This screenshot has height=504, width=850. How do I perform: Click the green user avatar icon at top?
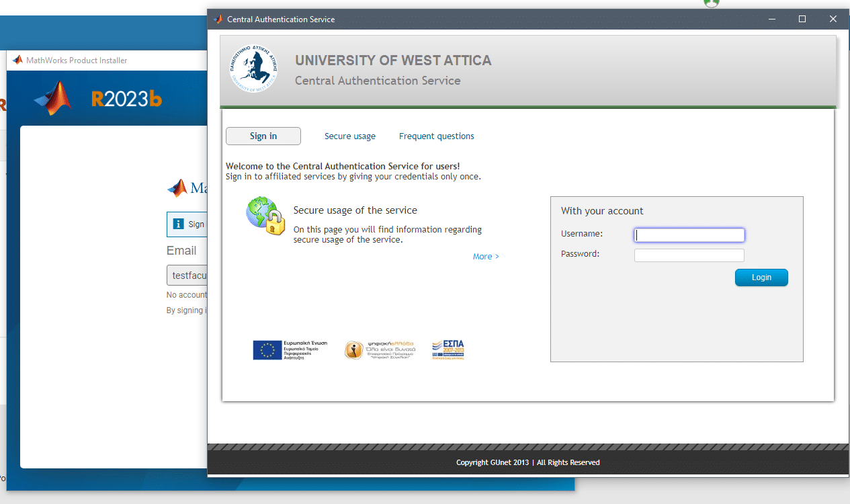pyautogui.click(x=712, y=3)
